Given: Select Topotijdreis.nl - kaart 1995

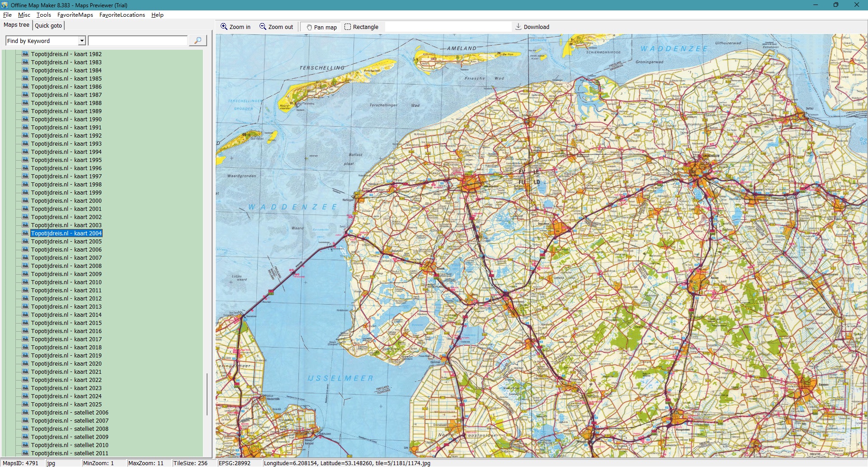Looking at the screenshot, I should (66, 160).
